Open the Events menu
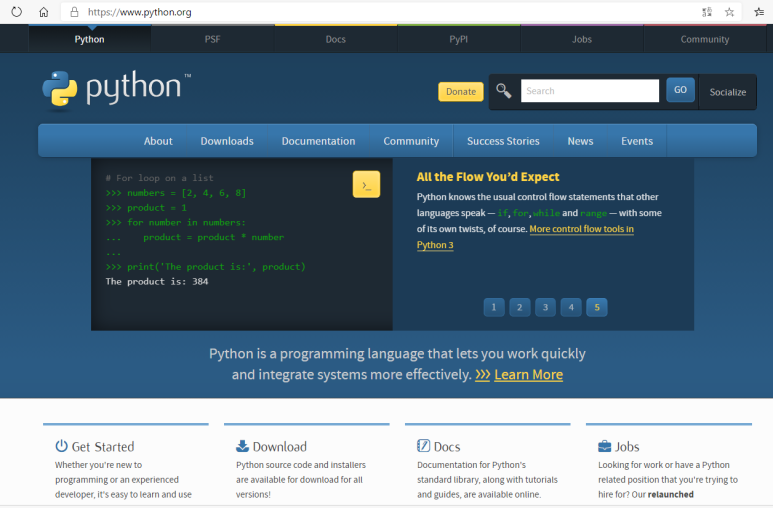 (637, 141)
